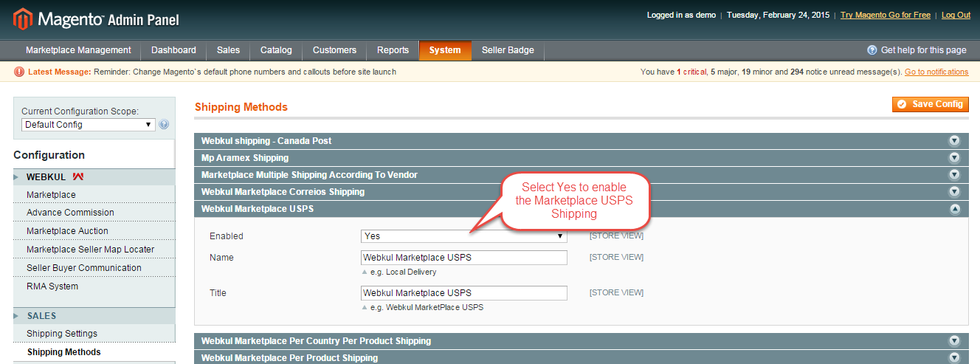This screenshot has height=364, width=980.
Task: Collapse Webkul Marketplace USPS arrow icon
Action: [x=954, y=209]
